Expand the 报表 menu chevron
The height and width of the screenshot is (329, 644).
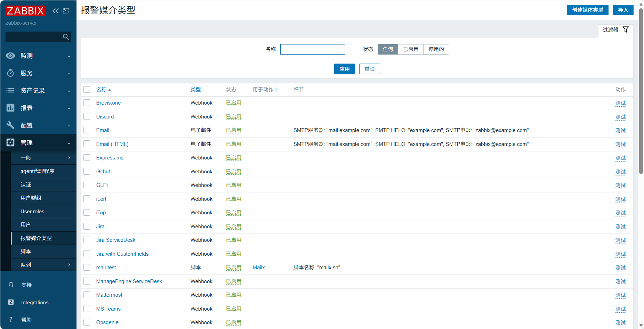click(x=69, y=108)
